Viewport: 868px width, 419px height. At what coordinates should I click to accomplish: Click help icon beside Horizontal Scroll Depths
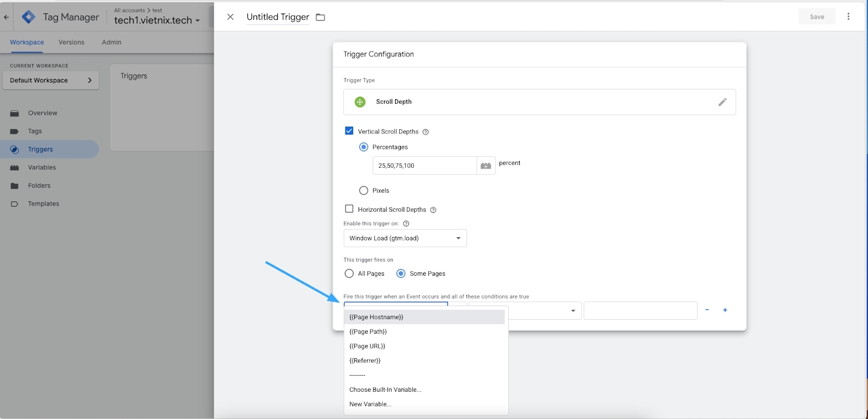click(433, 210)
